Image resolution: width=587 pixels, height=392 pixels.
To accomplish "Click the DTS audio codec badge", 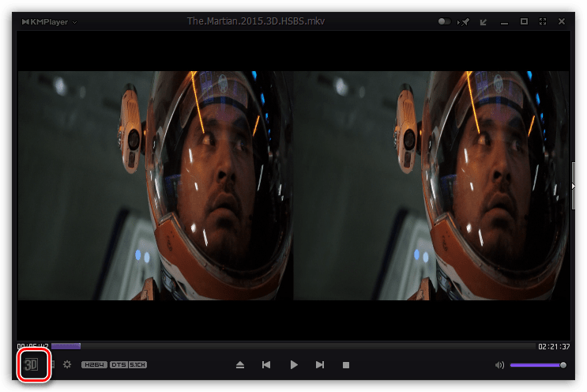I will 119,364.
